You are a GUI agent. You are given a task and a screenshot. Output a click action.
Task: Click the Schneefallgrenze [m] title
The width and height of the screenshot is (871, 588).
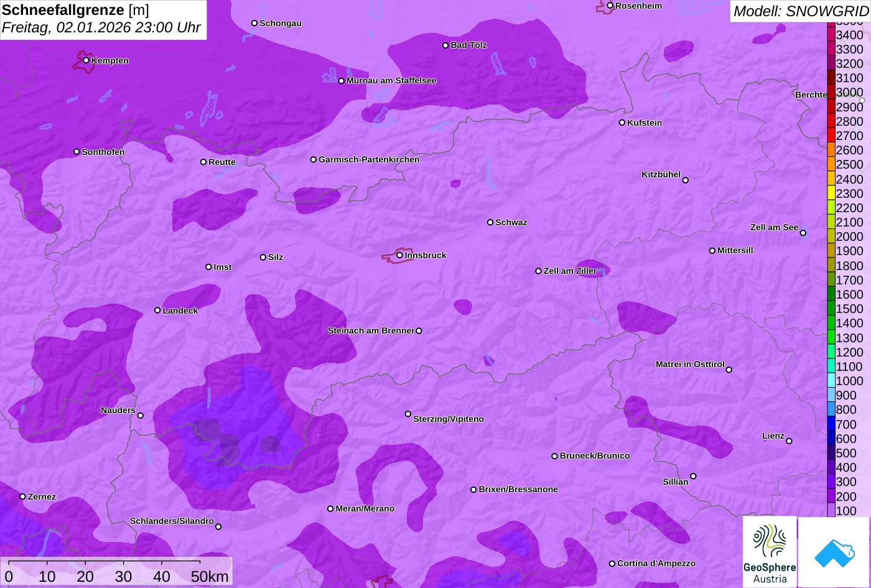tap(75, 10)
